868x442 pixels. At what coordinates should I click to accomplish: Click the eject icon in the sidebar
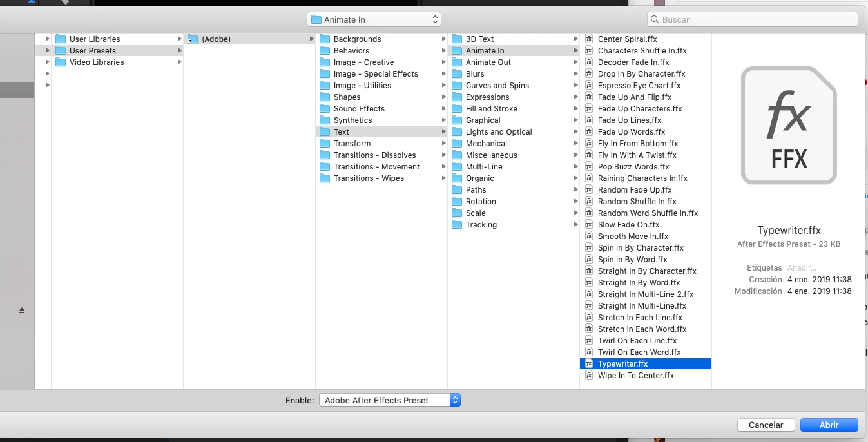tap(22, 311)
